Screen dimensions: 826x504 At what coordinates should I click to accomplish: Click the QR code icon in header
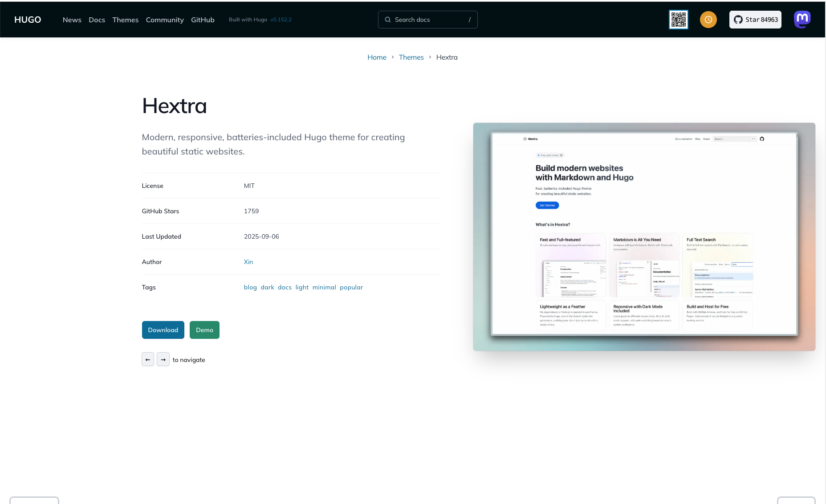tap(678, 20)
